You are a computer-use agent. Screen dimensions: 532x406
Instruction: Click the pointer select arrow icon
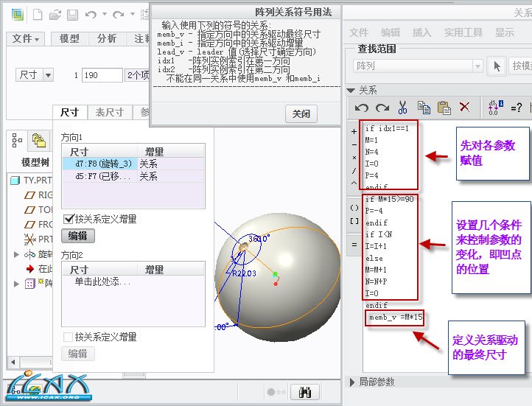click(497, 66)
